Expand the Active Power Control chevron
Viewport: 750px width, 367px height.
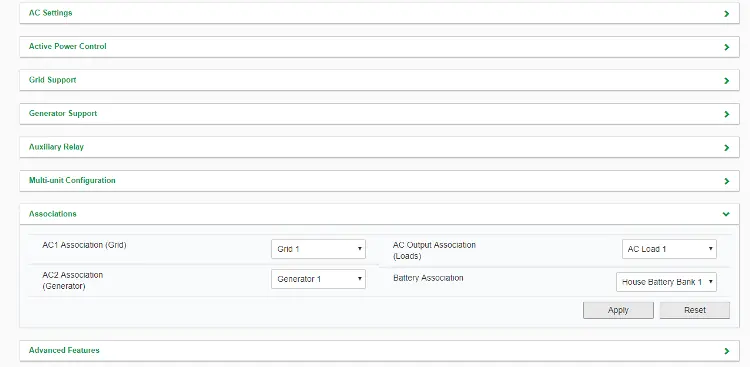click(x=727, y=47)
